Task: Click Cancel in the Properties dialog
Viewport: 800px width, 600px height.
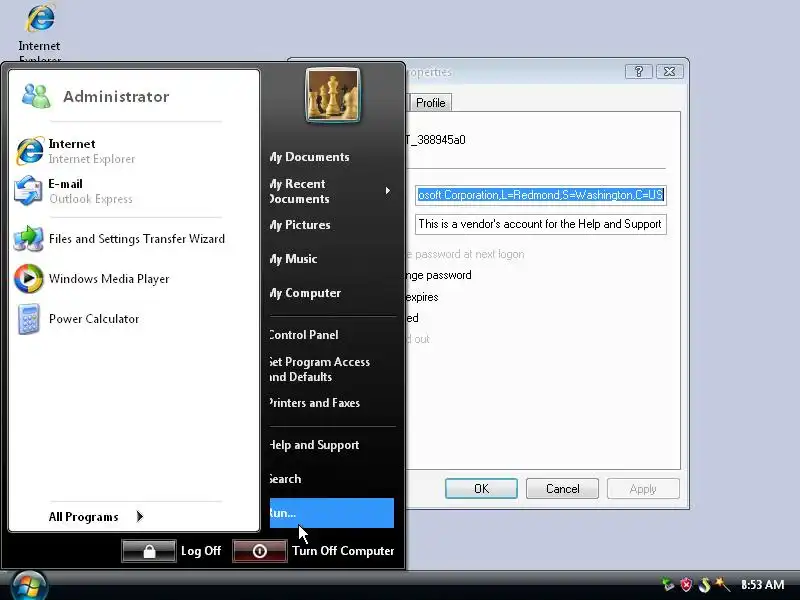Action: click(x=562, y=489)
